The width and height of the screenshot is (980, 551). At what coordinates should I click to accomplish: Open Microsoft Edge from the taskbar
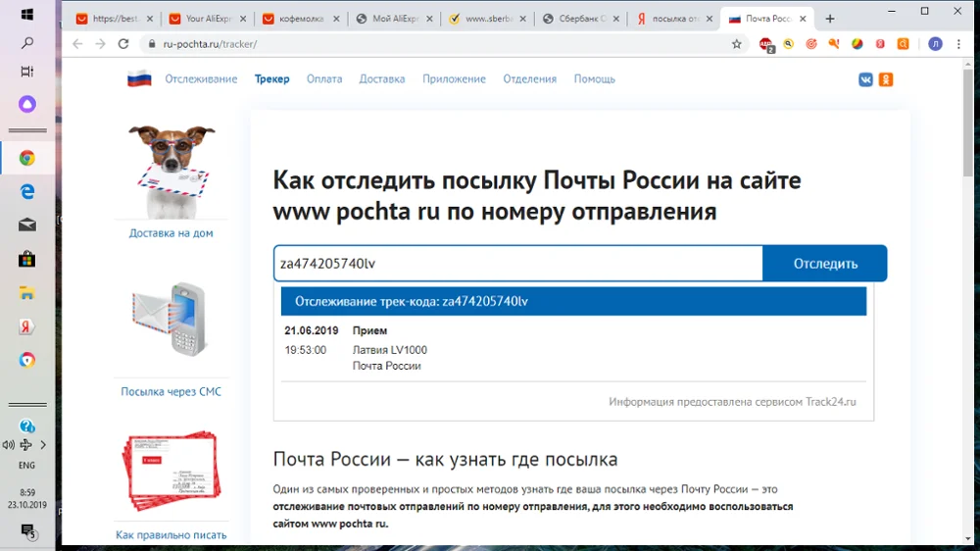[26, 191]
